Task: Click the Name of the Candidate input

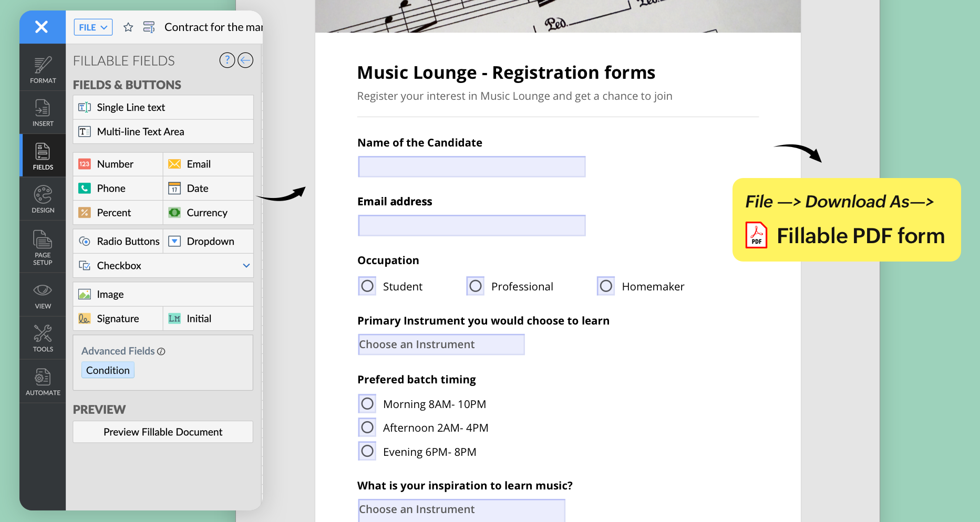Action: 472,166
